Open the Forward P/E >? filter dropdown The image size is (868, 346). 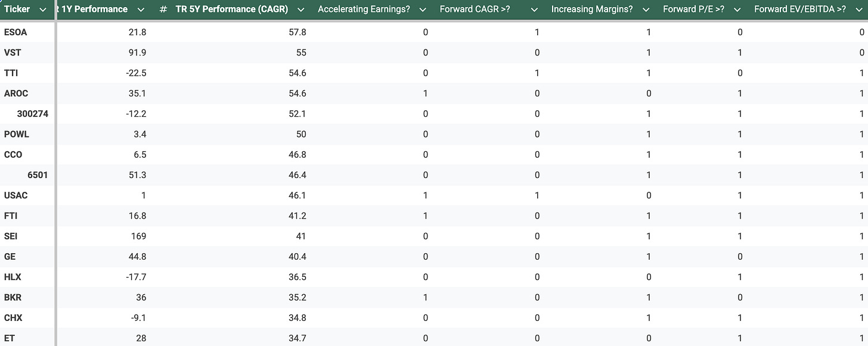point(737,10)
